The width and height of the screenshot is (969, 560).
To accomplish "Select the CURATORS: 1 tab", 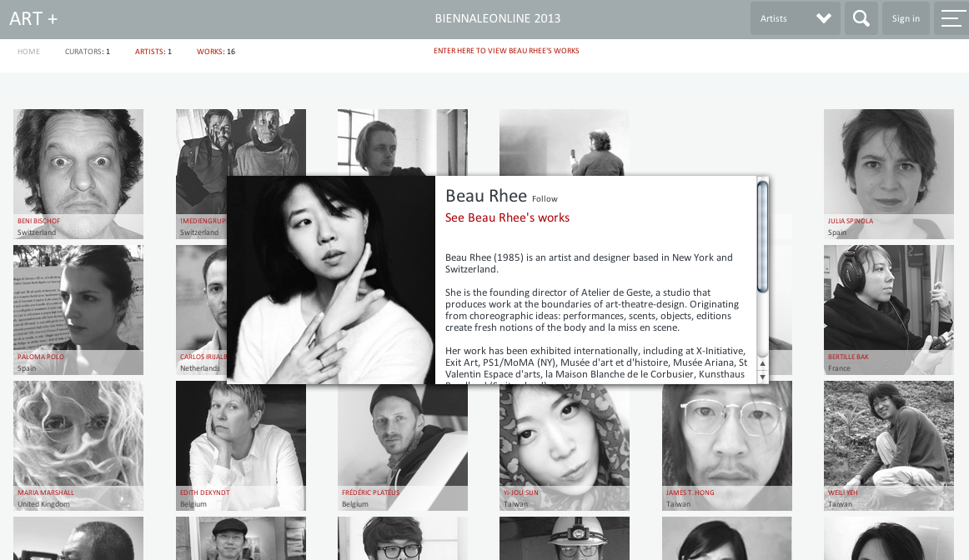I will [x=87, y=52].
